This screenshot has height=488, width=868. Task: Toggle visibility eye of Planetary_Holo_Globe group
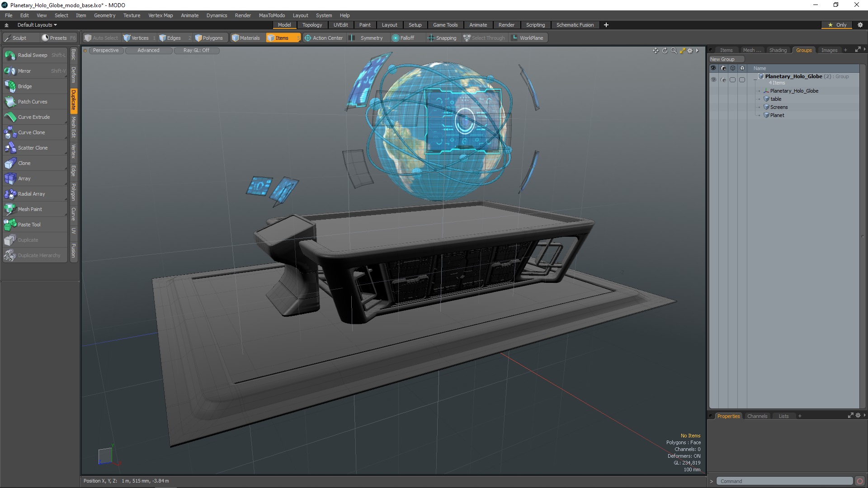tap(713, 80)
